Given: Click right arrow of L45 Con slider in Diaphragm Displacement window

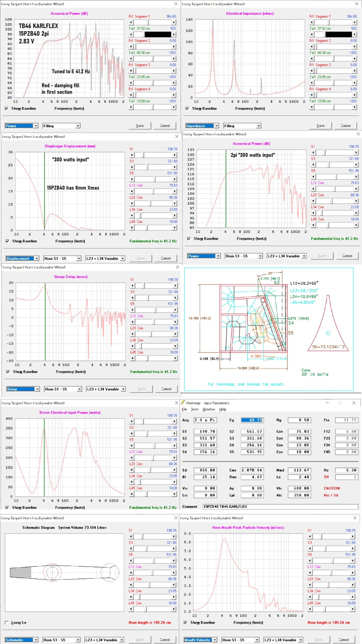Looking at the screenshot, I should tap(175, 228).
